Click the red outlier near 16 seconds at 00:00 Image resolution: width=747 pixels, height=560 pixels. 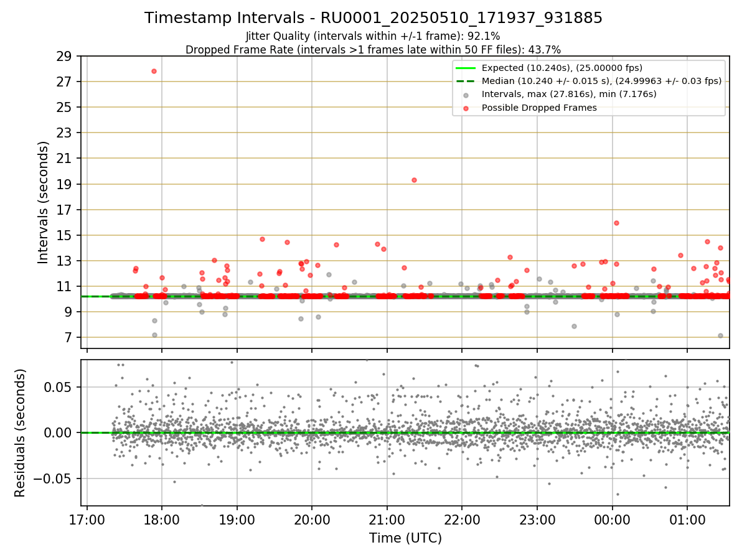616,223
